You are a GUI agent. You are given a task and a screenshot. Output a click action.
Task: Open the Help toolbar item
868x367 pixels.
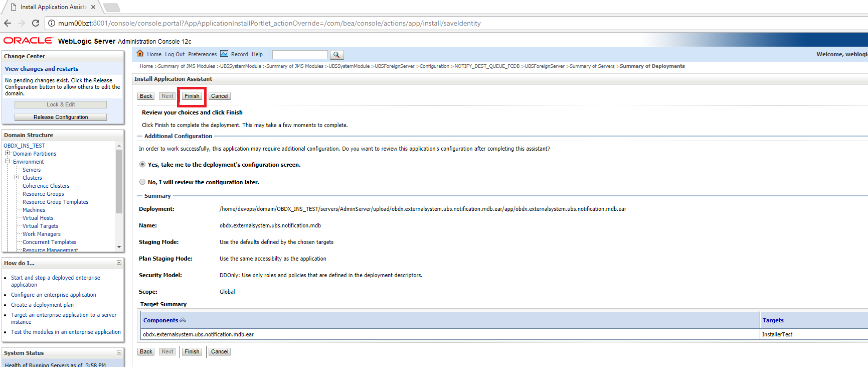[257, 54]
